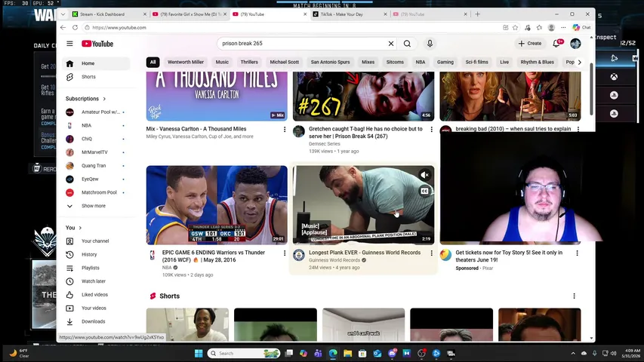Toggle captions on Longest Plank preview
644x362 pixels.
425,191
